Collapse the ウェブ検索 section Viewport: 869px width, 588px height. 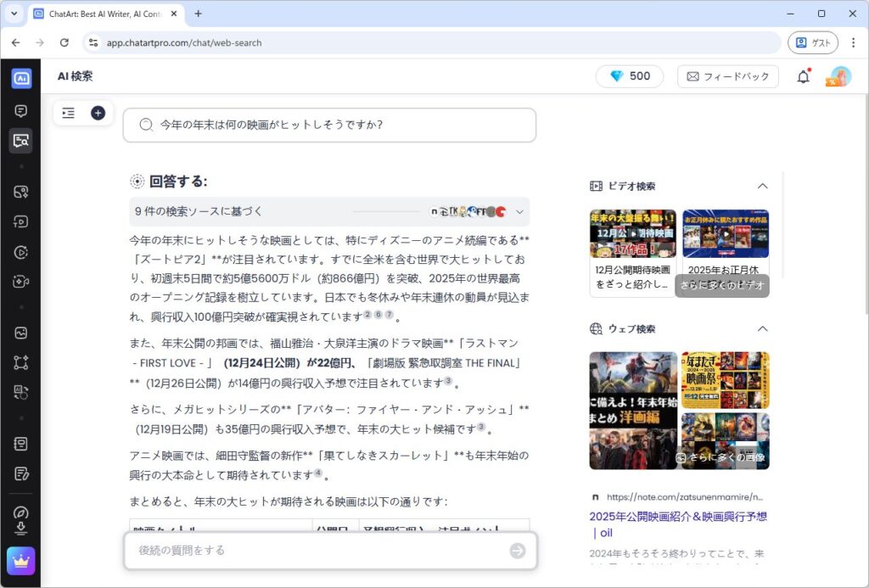pos(762,328)
